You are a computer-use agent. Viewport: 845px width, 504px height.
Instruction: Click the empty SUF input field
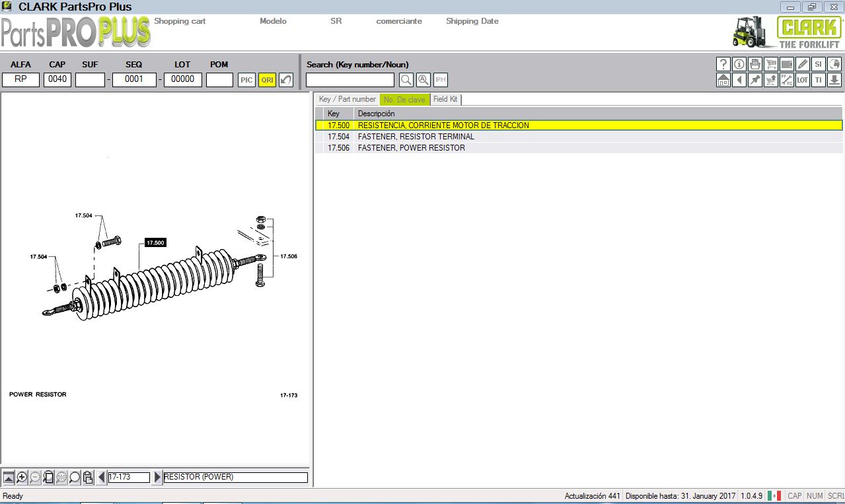coord(90,79)
